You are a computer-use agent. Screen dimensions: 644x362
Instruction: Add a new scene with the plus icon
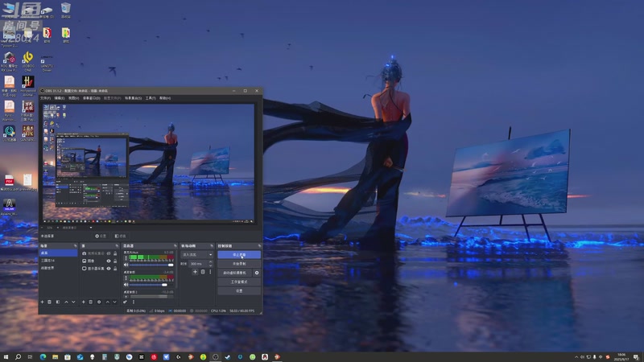[x=43, y=302]
